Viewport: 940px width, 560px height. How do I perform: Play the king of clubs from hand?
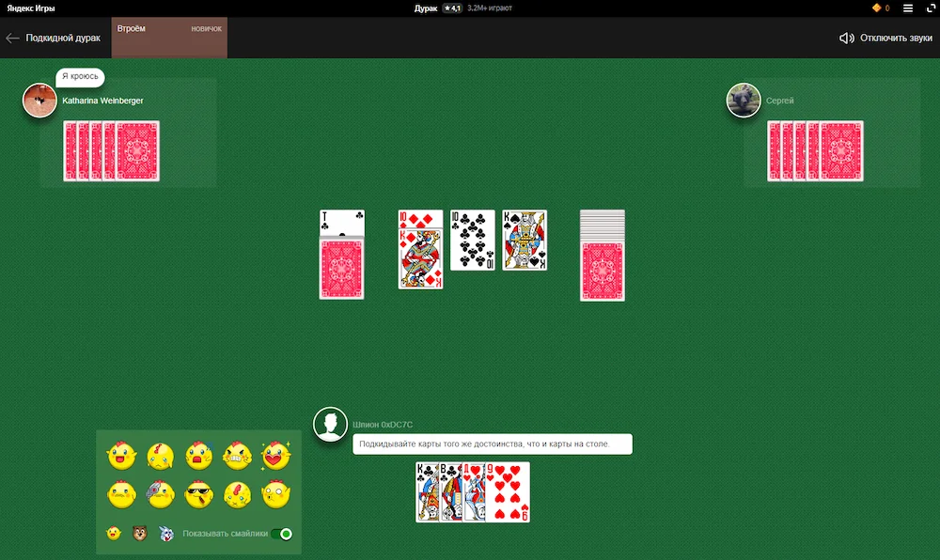coord(425,491)
